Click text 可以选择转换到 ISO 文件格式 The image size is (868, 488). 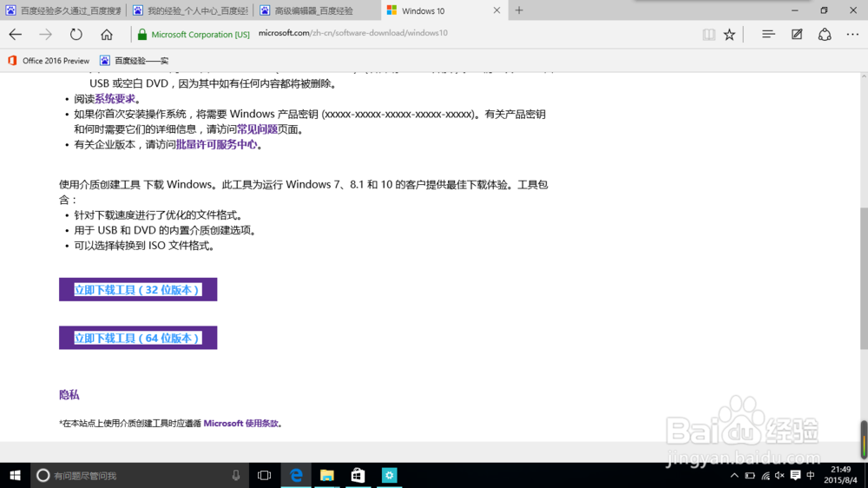(144, 246)
